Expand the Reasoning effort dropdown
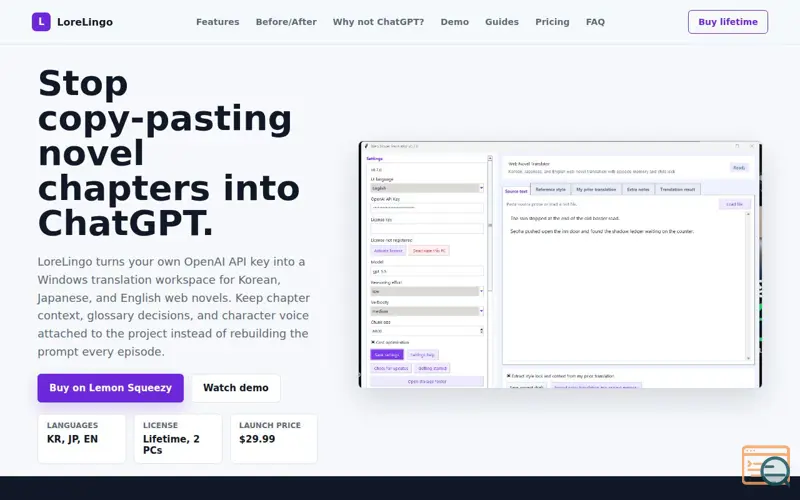This screenshot has height=500, width=800. [x=427, y=291]
